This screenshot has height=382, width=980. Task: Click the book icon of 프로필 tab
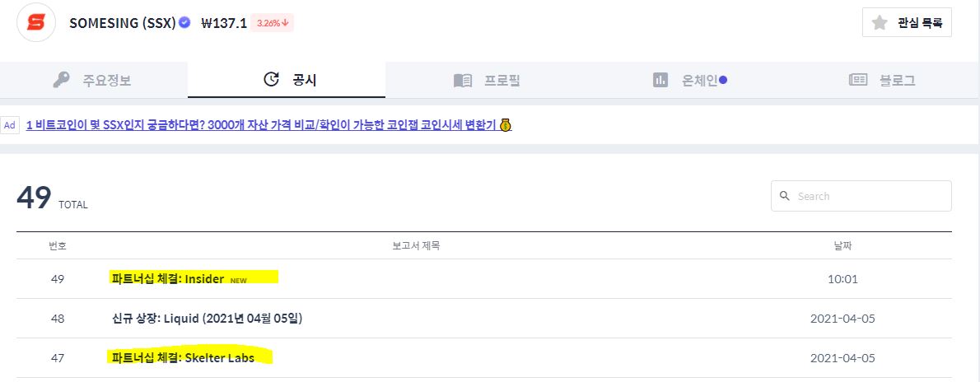[x=463, y=80]
